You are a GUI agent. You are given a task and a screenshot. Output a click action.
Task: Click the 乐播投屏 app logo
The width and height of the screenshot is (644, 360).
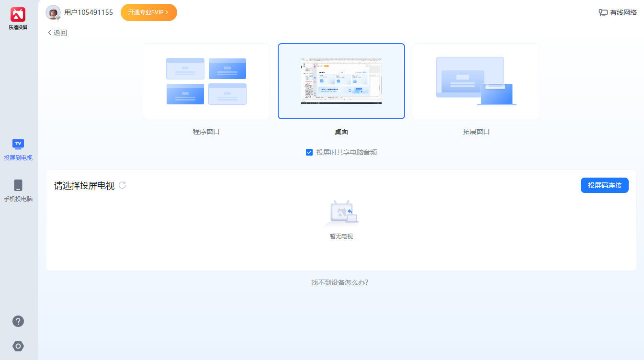[18, 14]
